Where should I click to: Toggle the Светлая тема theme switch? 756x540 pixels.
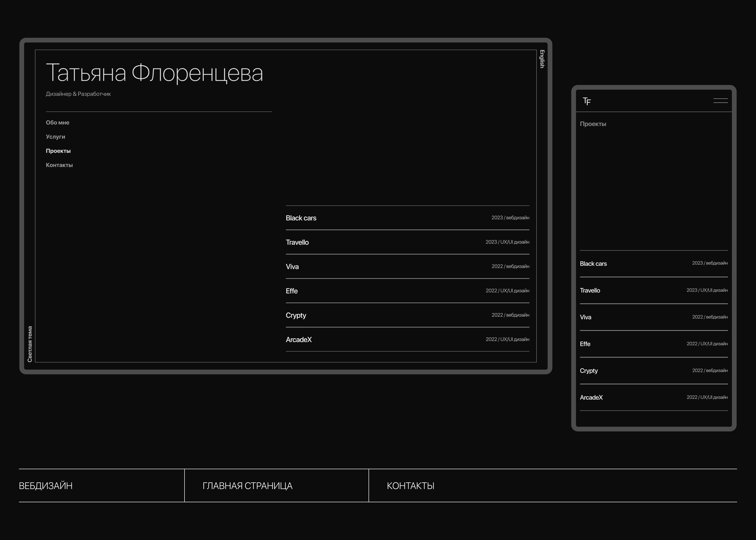pyautogui.click(x=30, y=344)
